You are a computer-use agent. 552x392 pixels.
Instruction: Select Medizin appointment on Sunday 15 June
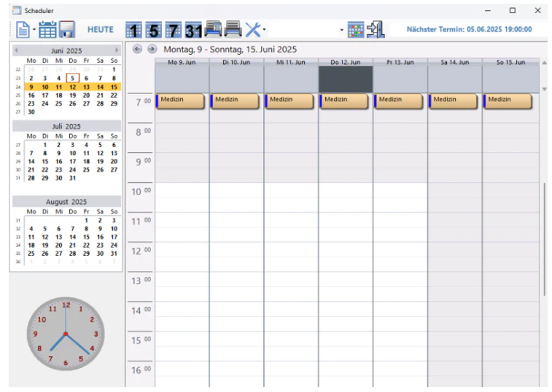[x=508, y=101]
